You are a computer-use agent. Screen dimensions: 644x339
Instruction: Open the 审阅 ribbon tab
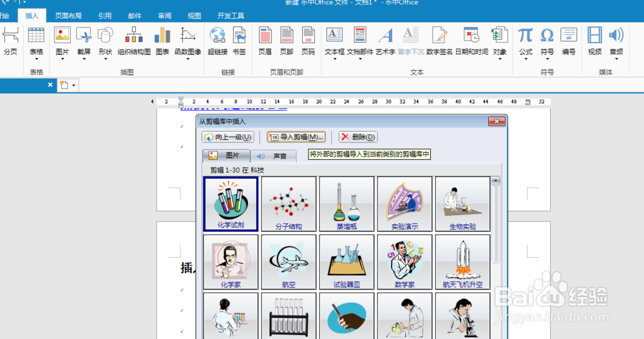pos(165,15)
